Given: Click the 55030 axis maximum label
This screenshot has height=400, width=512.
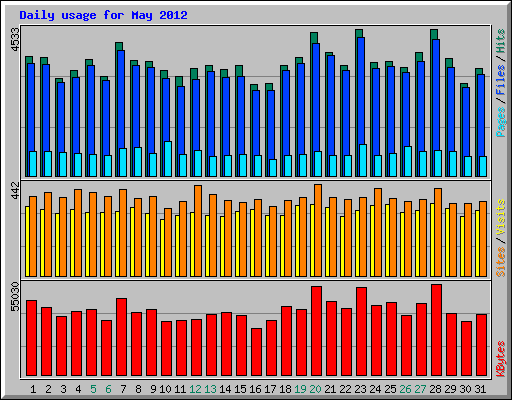Looking at the screenshot, I should 15,296.
